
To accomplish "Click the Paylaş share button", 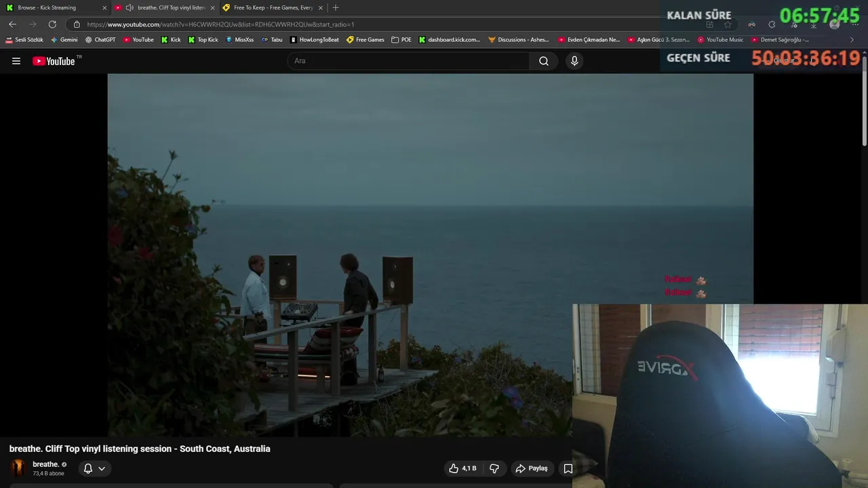I will point(532,468).
